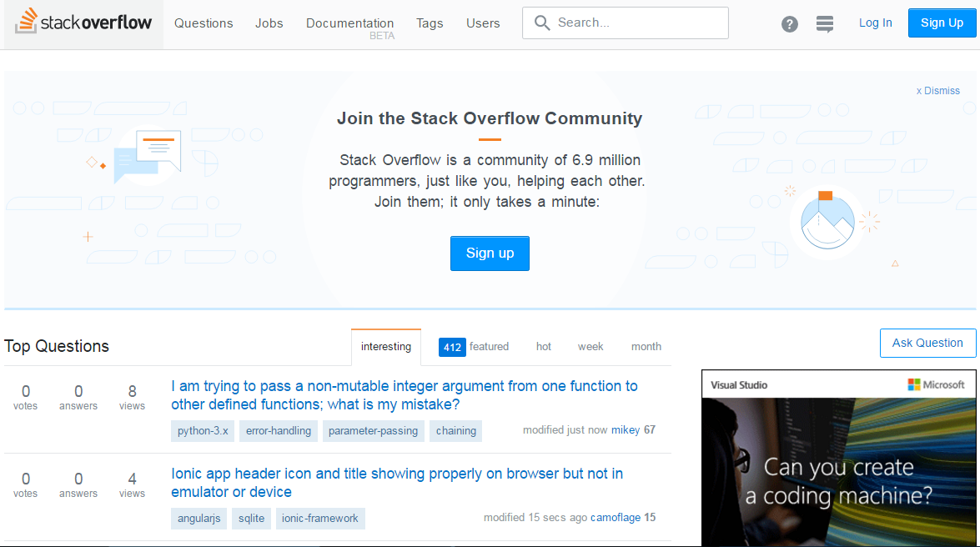Open the help center question mark icon
980x547 pixels.
coord(789,24)
